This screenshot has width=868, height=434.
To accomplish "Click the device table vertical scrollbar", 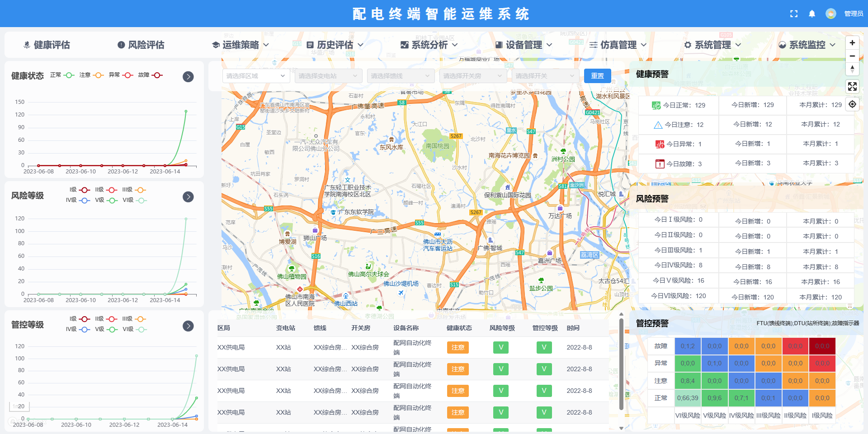I will click(x=621, y=364).
